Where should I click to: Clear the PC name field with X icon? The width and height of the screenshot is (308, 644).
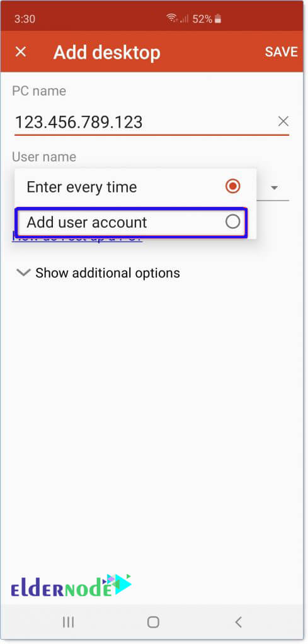click(x=283, y=121)
